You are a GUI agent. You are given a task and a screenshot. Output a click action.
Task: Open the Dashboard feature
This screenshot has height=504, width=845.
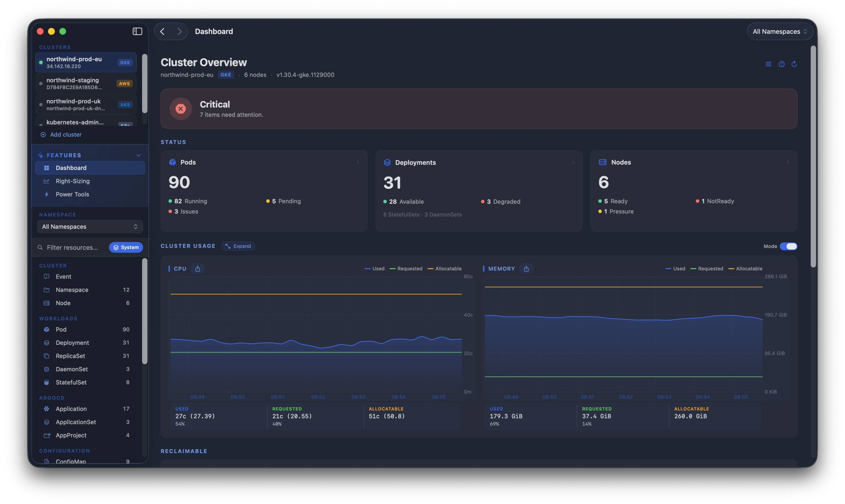90,168
